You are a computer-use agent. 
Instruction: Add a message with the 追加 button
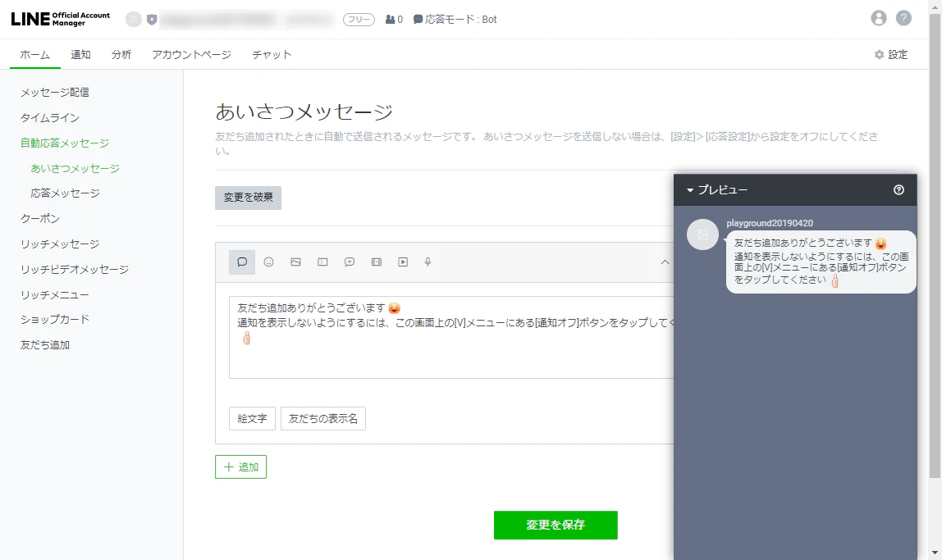pos(241,467)
